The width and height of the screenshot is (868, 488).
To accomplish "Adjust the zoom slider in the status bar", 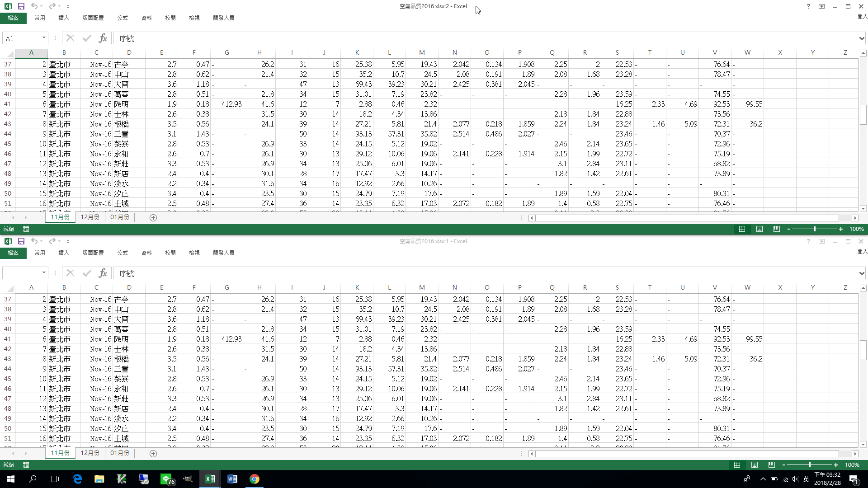I will coord(815,229).
